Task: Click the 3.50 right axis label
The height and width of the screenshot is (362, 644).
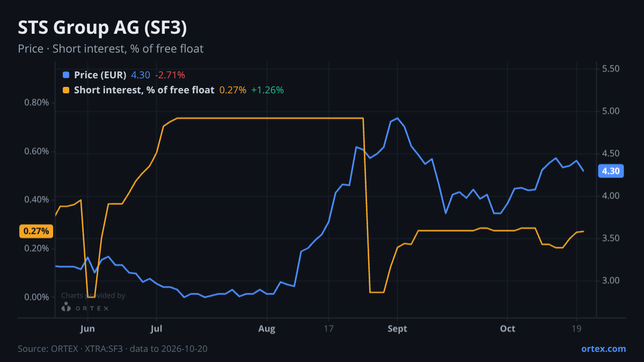Action: (611, 238)
